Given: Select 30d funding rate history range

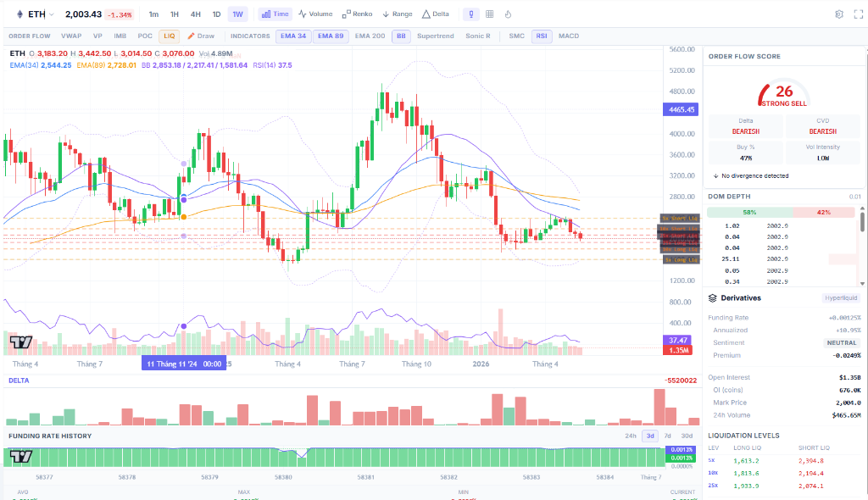Looking at the screenshot, I should [687, 436].
